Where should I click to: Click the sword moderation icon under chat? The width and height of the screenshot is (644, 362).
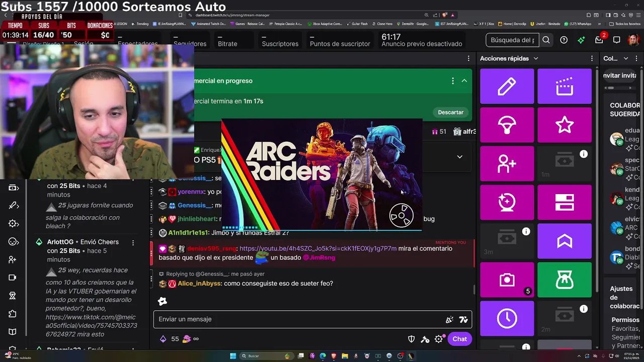(x=425, y=339)
